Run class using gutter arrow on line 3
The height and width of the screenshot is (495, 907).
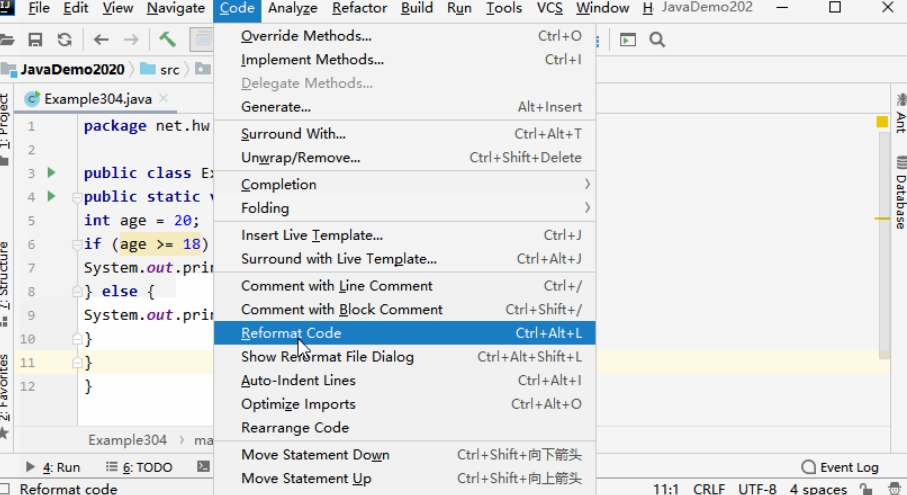pyautogui.click(x=51, y=172)
